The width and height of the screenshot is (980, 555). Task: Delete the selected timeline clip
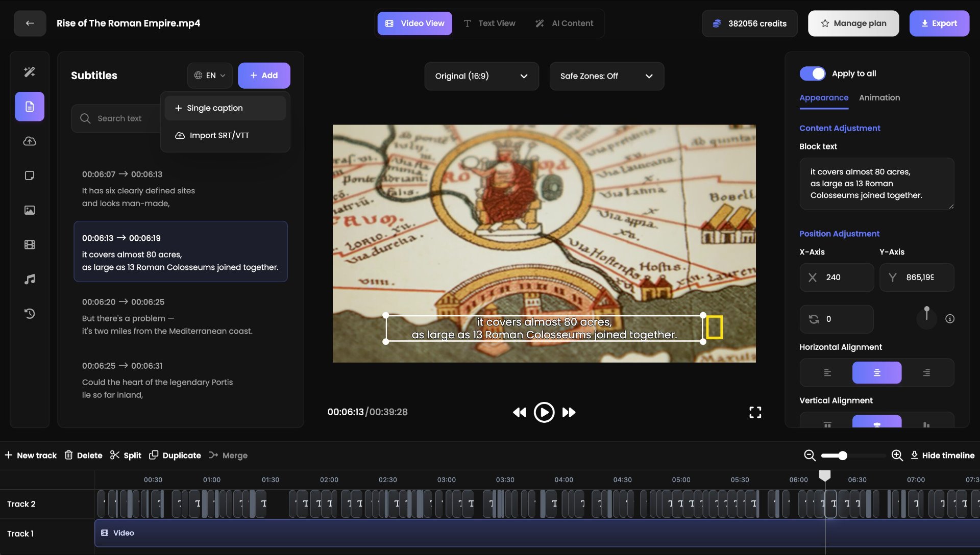click(x=83, y=456)
